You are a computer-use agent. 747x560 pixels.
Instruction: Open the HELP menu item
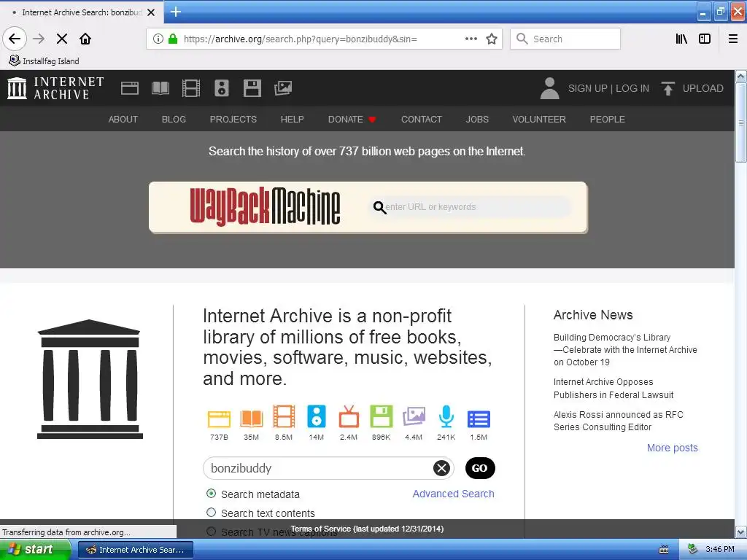tap(292, 119)
